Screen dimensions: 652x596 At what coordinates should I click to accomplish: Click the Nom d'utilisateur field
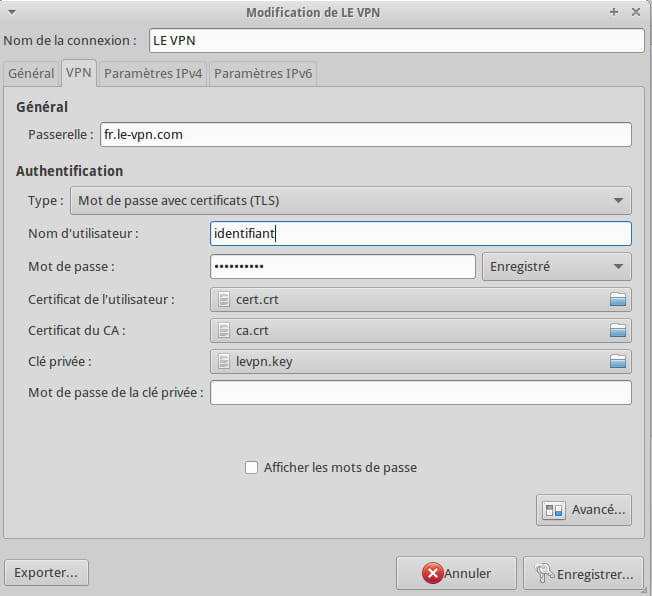tap(421, 233)
